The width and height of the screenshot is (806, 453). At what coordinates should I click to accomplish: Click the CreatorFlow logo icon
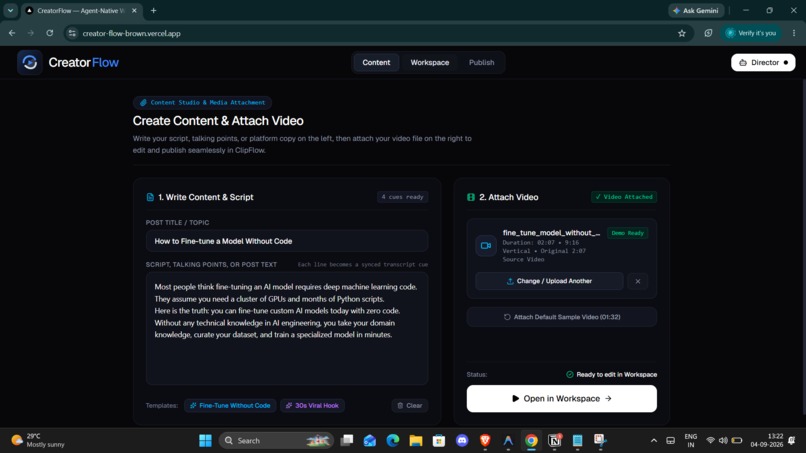tap(29, 62)
